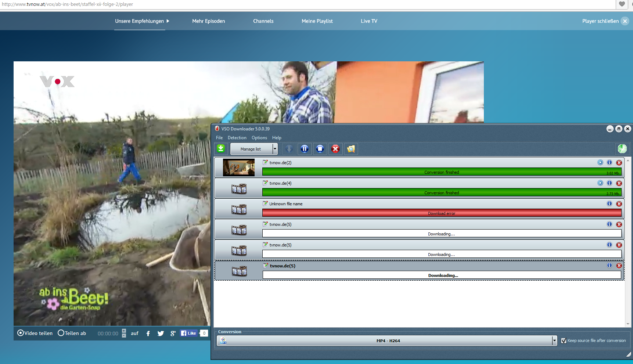633x364 pixels.
Task: Click the browser URL address field
Action: (x=308, y=4)
